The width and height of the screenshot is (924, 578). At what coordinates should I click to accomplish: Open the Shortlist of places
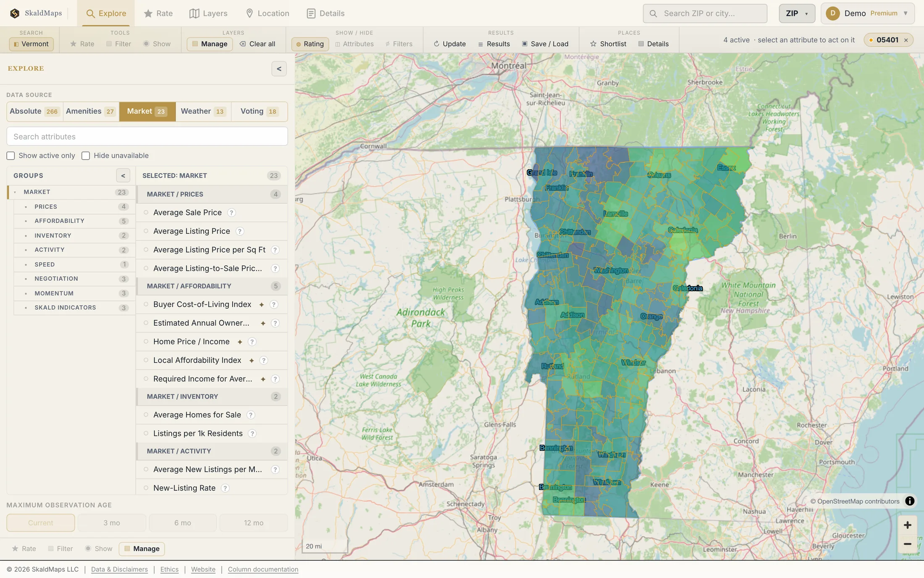click(608, 44)
